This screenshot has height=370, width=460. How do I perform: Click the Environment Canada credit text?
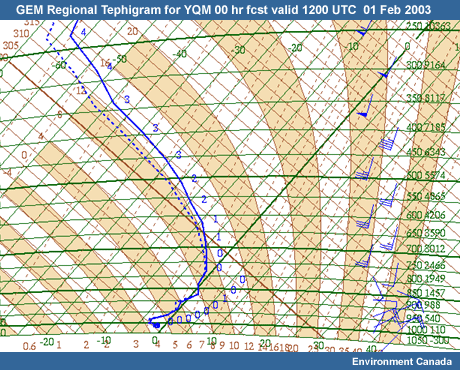coord(402,362)
